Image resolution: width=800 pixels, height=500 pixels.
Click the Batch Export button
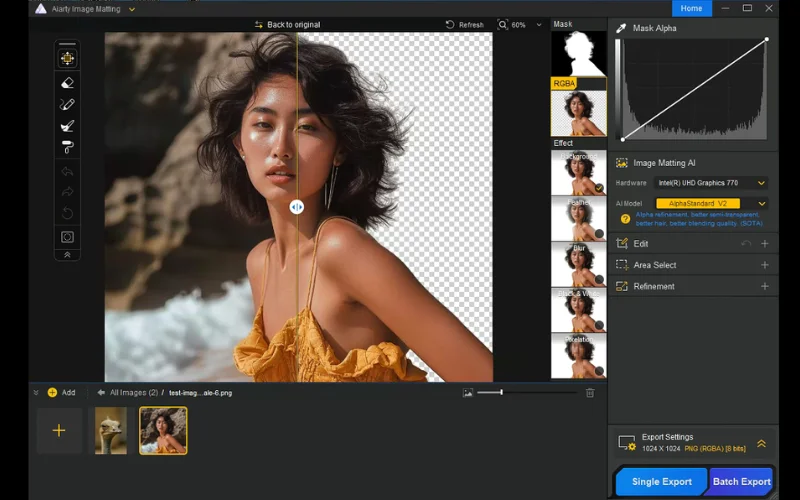click(741, 481)
